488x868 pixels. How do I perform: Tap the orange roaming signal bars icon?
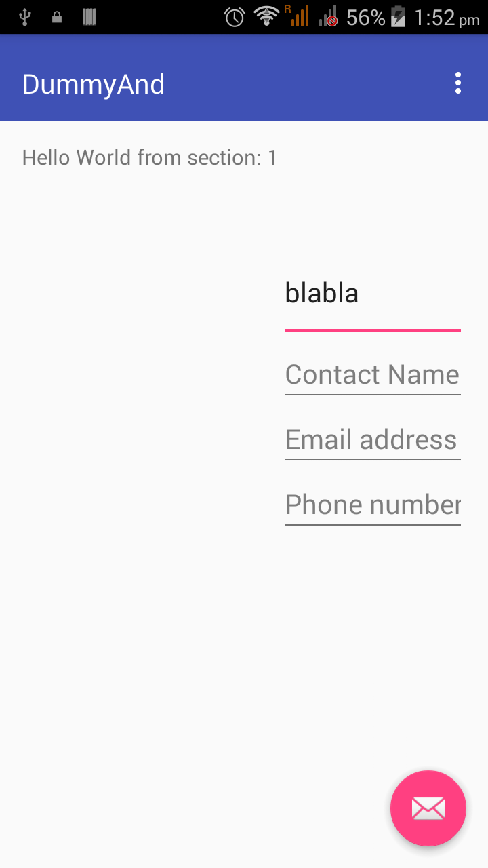coord(297,16)
